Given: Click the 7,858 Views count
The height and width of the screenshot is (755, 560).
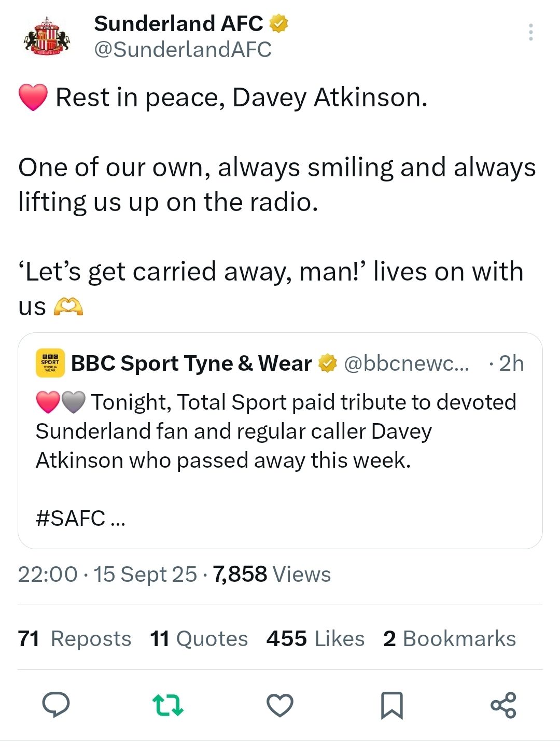Looking at the screenshot, I should pos(272,575).
